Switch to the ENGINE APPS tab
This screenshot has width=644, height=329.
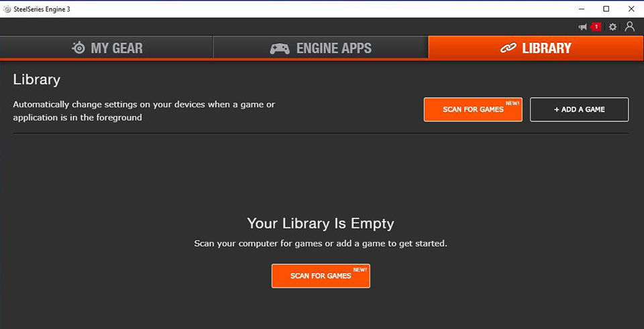click(321, 48)
